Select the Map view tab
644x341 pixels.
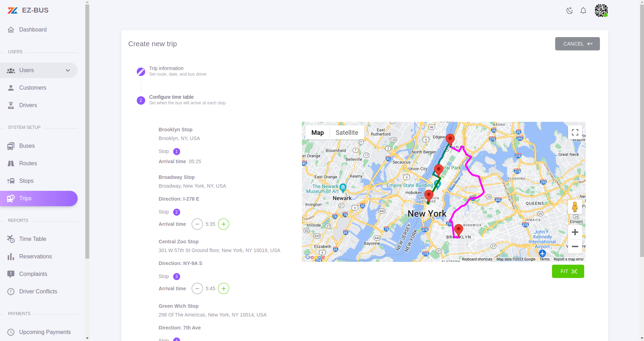(x=318, y=133)
